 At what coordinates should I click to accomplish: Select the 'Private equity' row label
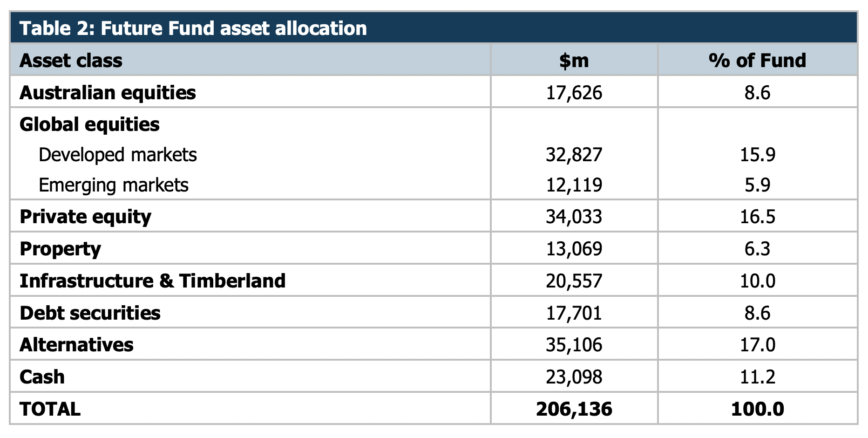(85, 217)
